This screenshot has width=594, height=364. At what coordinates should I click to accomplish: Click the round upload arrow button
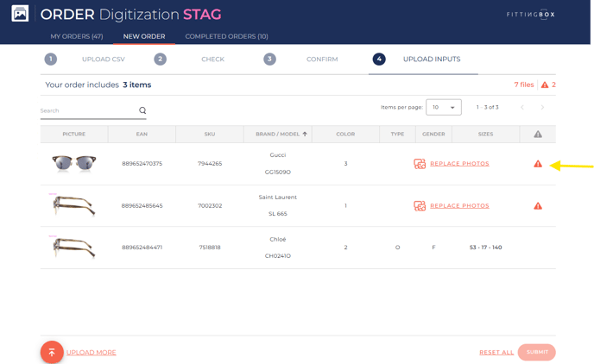pos(52,352)
